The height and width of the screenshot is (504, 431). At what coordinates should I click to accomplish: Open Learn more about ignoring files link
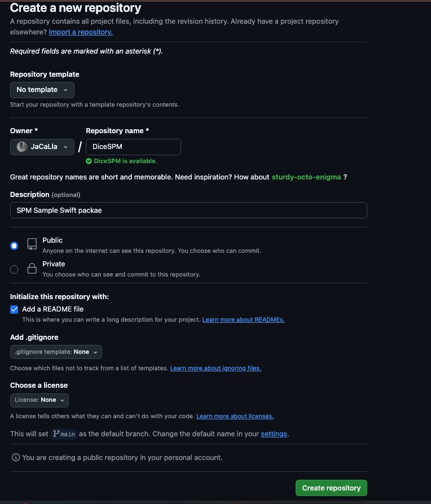215,369
